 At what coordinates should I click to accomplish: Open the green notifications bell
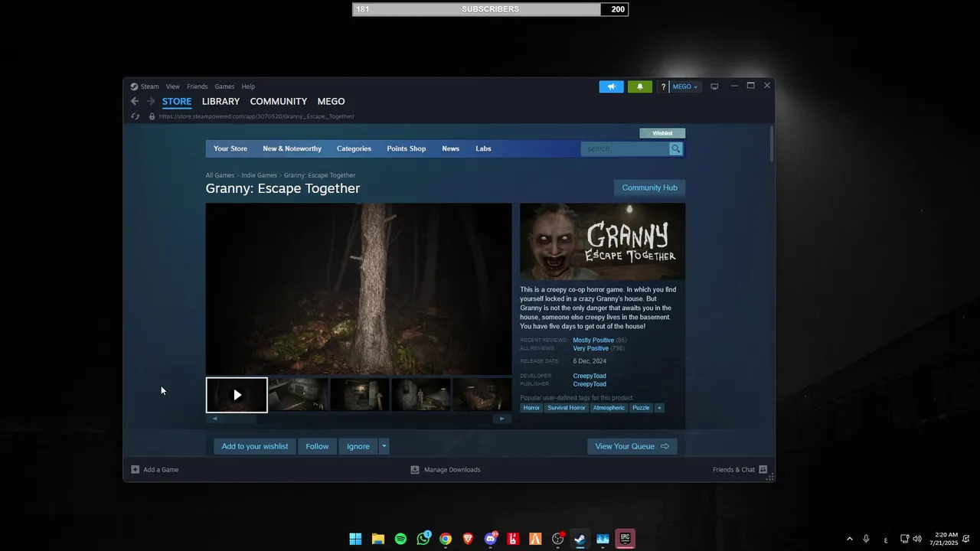640,86
